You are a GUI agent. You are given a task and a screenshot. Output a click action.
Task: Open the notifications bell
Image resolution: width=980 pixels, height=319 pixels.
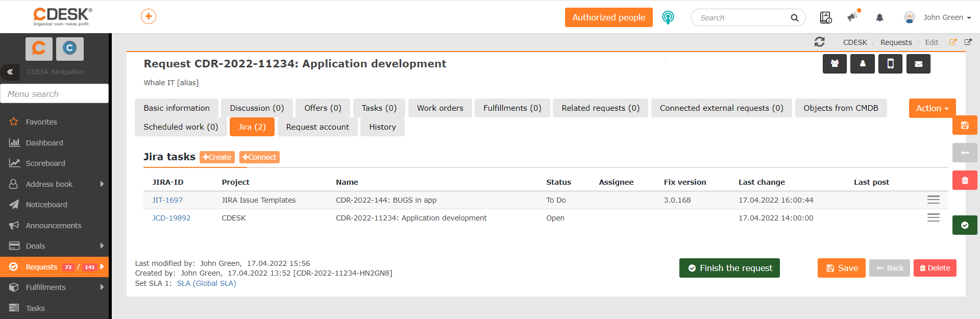coord(879,17)
